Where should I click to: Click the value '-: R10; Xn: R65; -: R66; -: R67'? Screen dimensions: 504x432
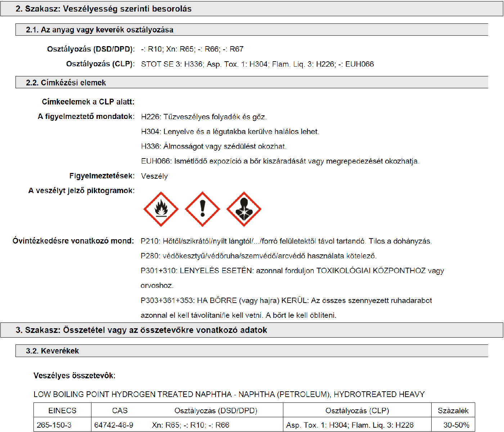click(192, 49)
